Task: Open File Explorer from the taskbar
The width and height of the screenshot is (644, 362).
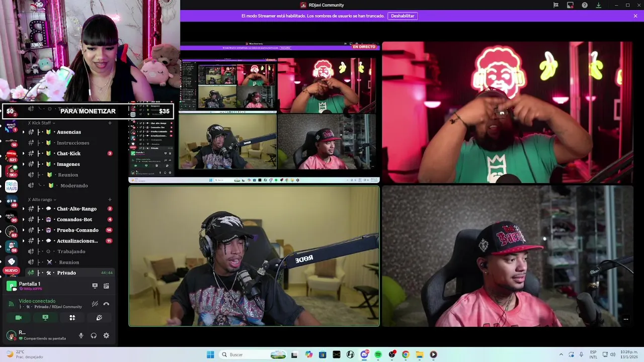Action: pos(419,354)
